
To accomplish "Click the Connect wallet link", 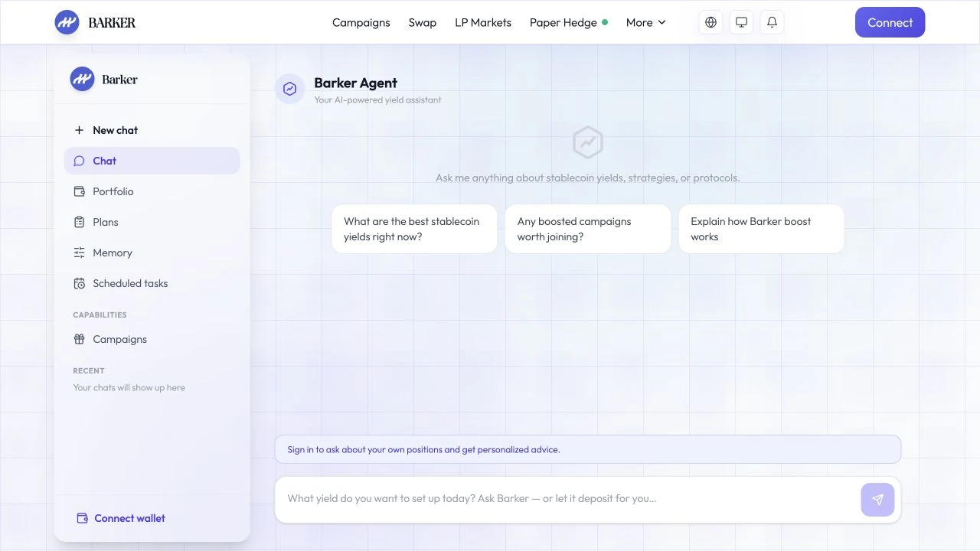I will (x=121, y=518).
